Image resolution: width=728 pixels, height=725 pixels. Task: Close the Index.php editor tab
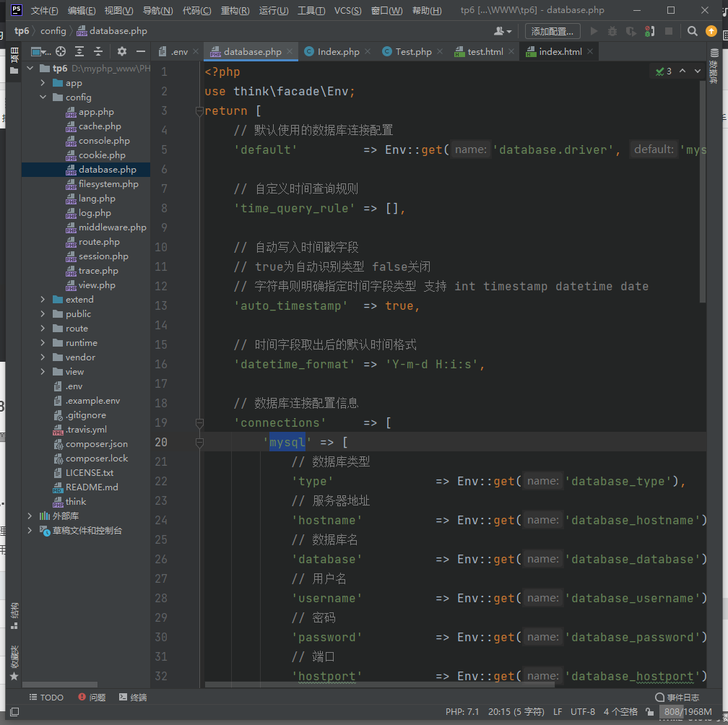pyautogui.click(x=368, y=51)
